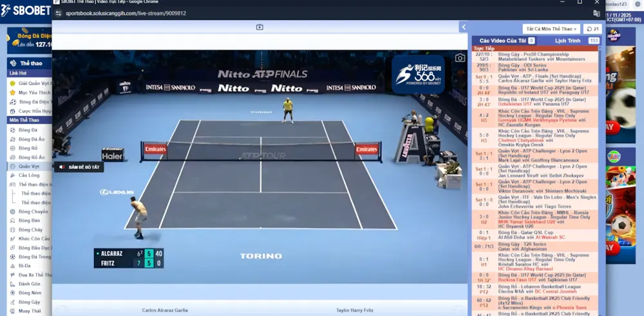Click the camera snapshot icon on video
This screenshot has height=316, width=644.
click(x=460, y=58)
